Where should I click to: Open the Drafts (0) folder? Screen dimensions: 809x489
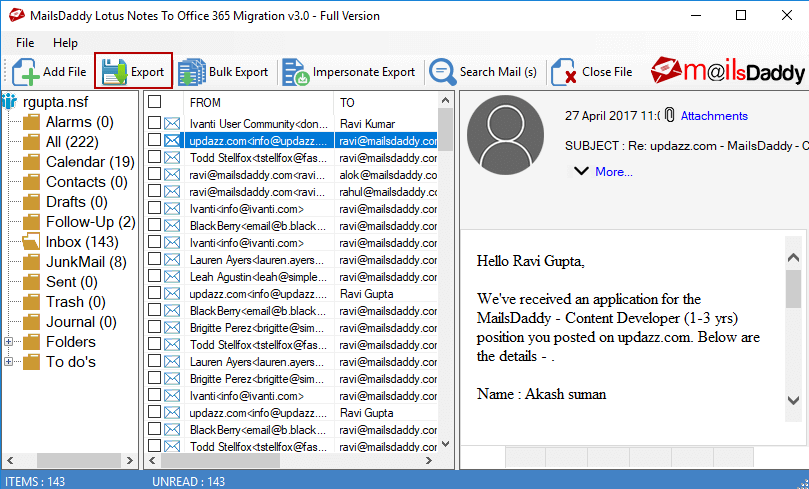(76, 202)
